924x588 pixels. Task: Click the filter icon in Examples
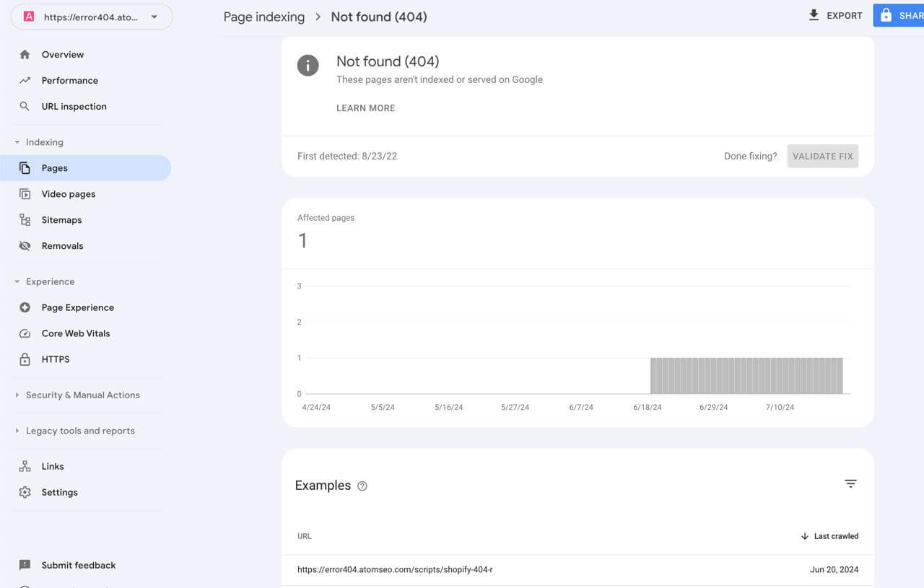click(850, 484)
